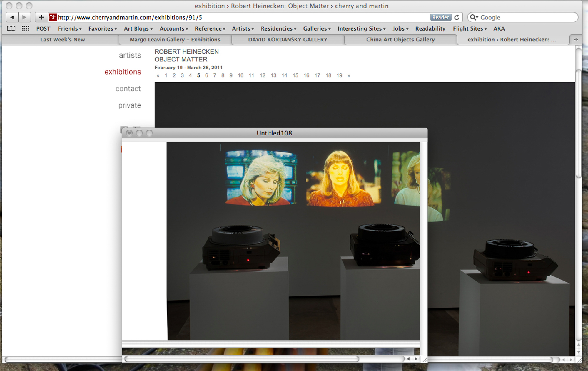Open the POST bookmark
The height and width of the screenshot is (371, 588).
click(43, 28)
